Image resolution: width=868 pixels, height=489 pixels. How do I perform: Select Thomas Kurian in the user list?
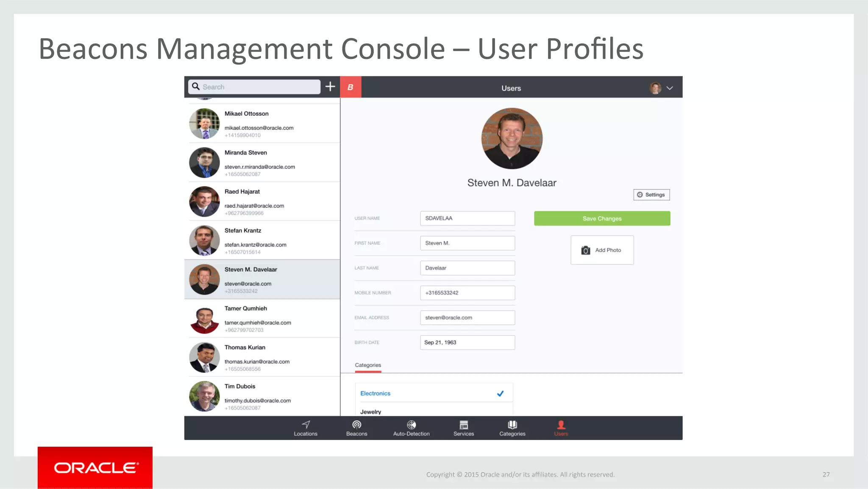262,358
